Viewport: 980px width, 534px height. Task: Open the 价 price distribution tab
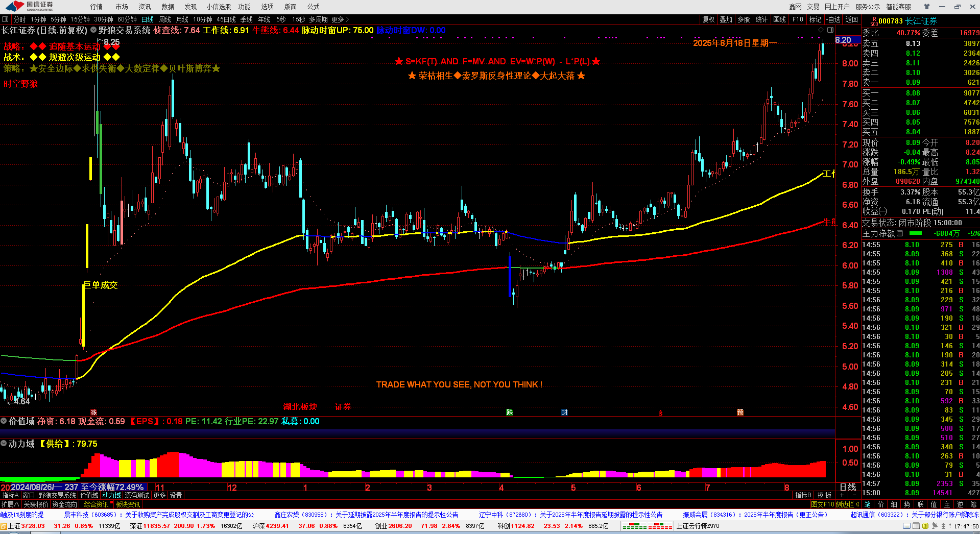tap(880, 504)
